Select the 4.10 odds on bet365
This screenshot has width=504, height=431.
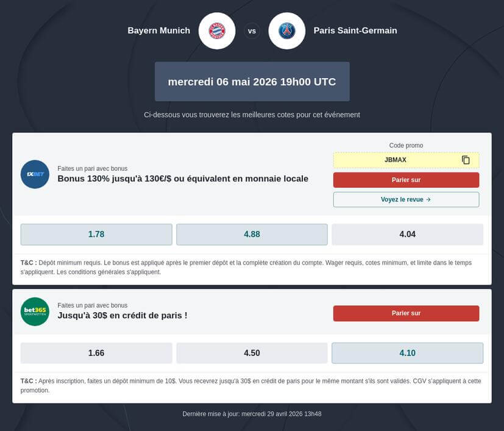(x=407, y=353)
